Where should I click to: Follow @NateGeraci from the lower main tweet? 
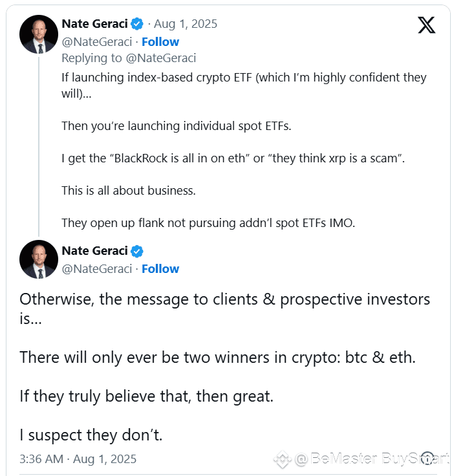[x=160, y=269]
